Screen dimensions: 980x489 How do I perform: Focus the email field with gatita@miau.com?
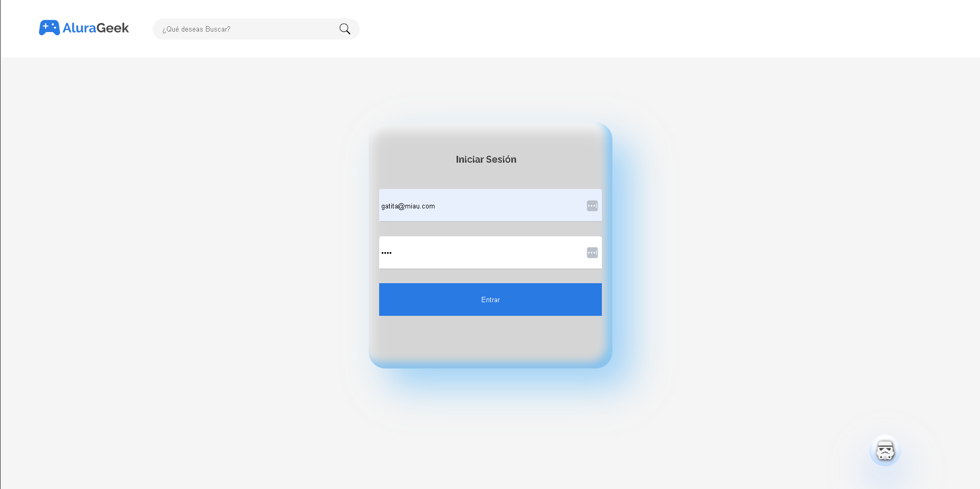click(490, 205)
